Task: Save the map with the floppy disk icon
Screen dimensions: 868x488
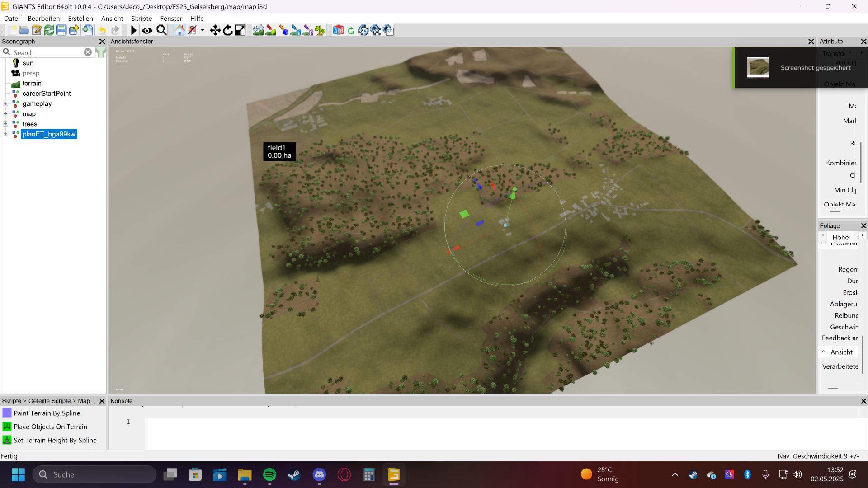Action: click(x=61, y=30)
